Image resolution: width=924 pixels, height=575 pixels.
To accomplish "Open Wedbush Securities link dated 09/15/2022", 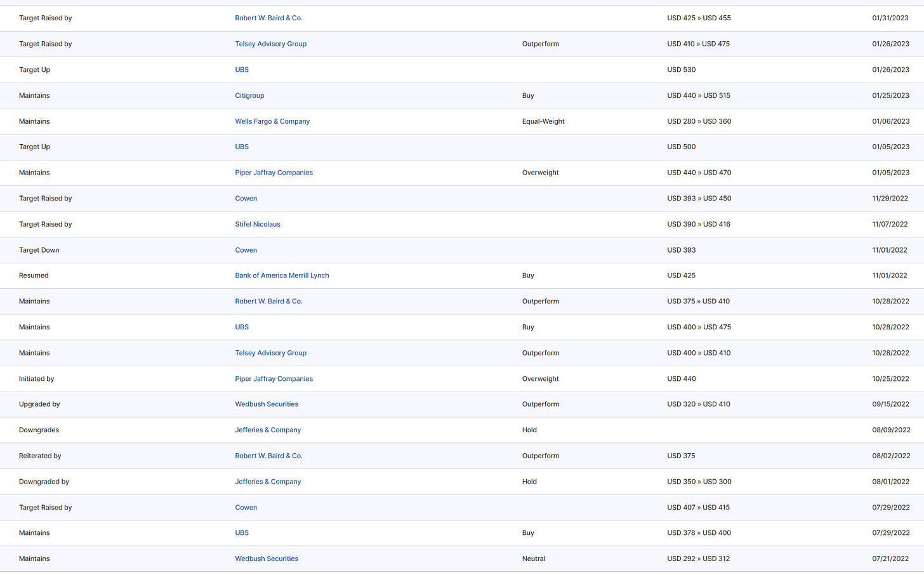I will 267,404.
